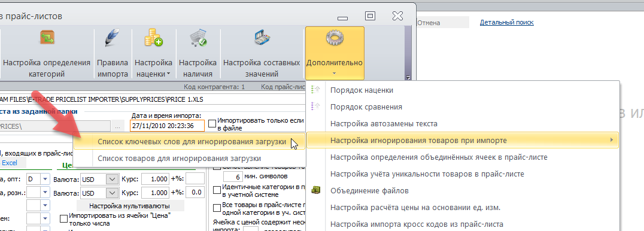Screen dimensions: 644x231
Task: Click the first empty +% field
Action: 195,179
